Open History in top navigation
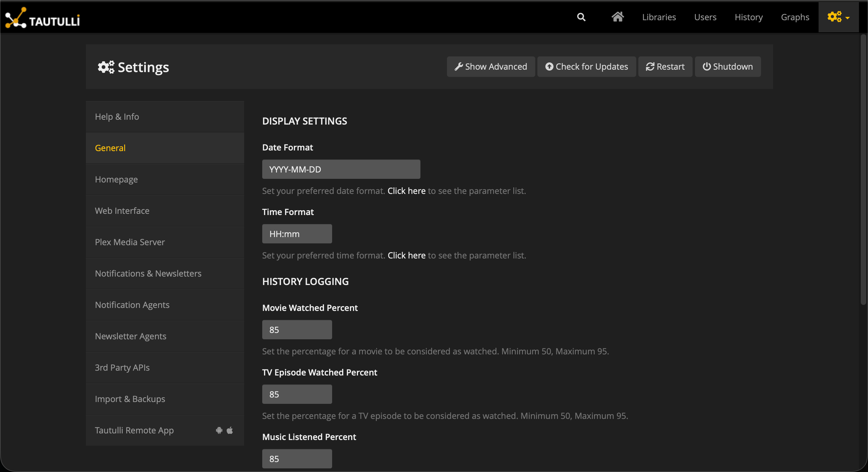The image size is (868, 472). pyautogui.click(x=748, y=17)
